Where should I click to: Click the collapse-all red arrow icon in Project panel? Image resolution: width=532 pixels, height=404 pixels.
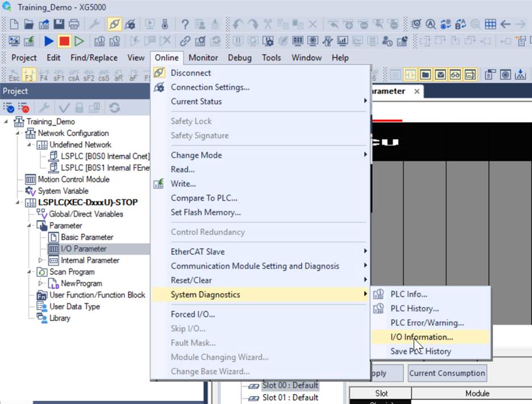pyautogui.click(x=24, y=108)
